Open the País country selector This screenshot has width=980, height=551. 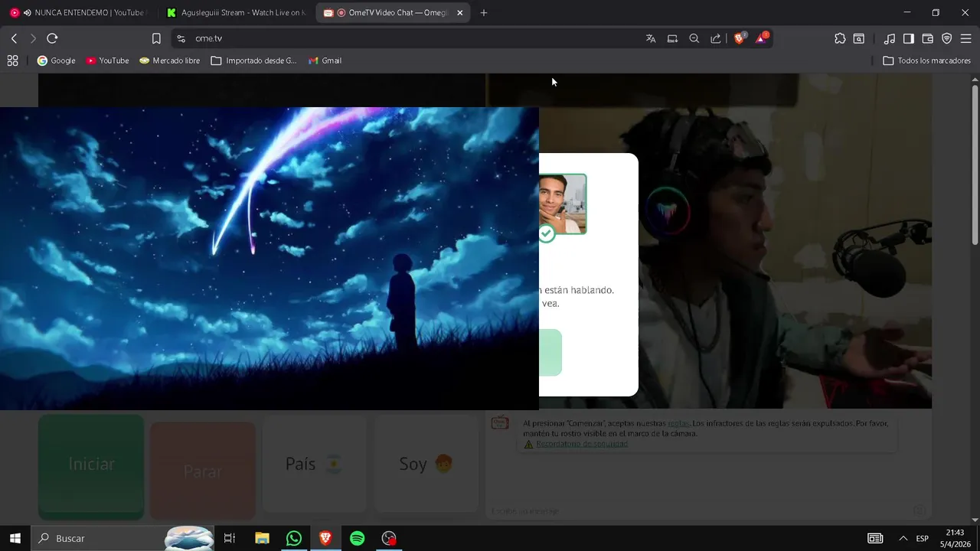click(x=315, y=464)
